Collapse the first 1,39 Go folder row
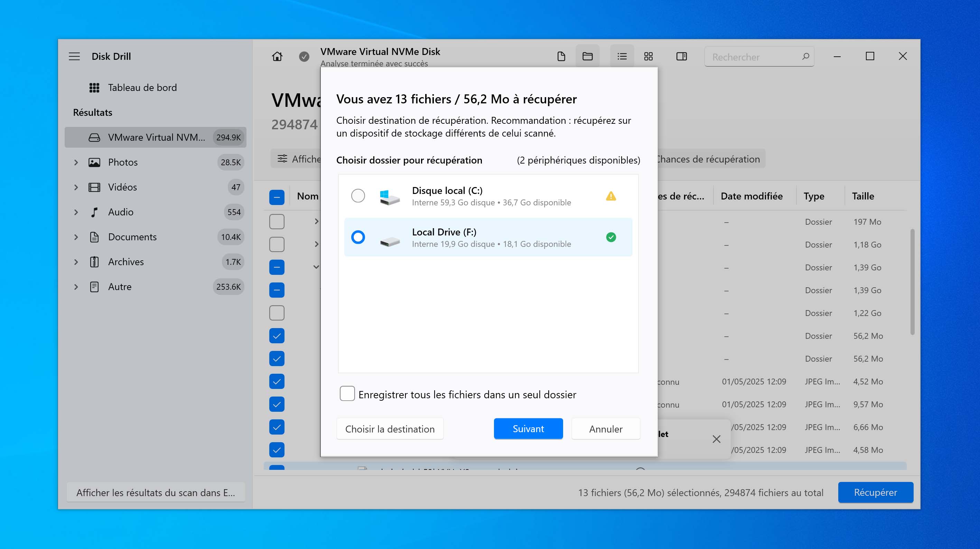Screen dimensions: 980x549 316,267
